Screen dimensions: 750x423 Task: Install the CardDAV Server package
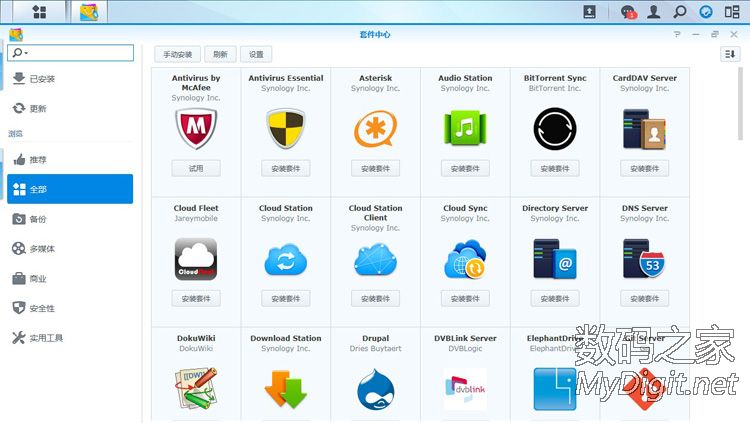coord(644,168)
